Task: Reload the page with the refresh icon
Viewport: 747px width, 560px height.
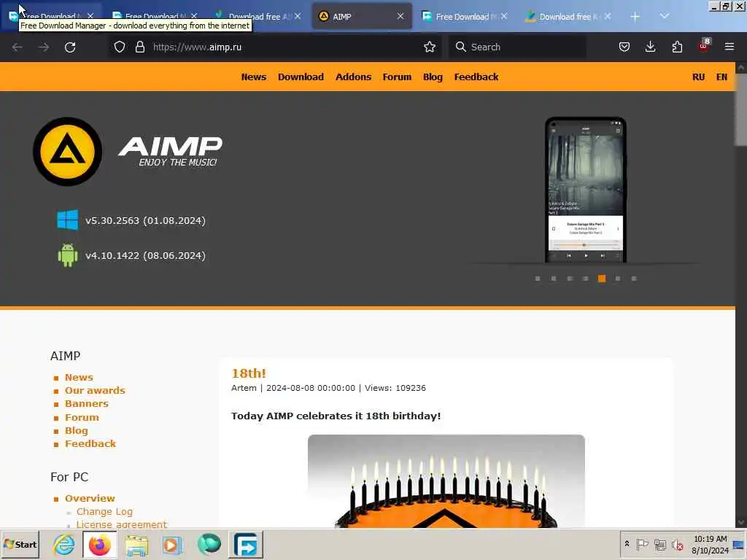Action: (x=70, y=47)
